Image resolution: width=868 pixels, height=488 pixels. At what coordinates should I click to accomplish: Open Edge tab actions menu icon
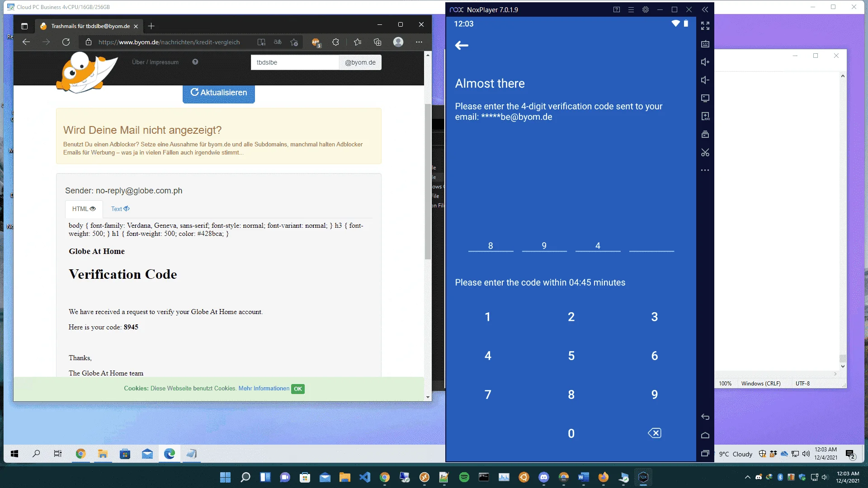pyautogui.click(x=24, y=26)
